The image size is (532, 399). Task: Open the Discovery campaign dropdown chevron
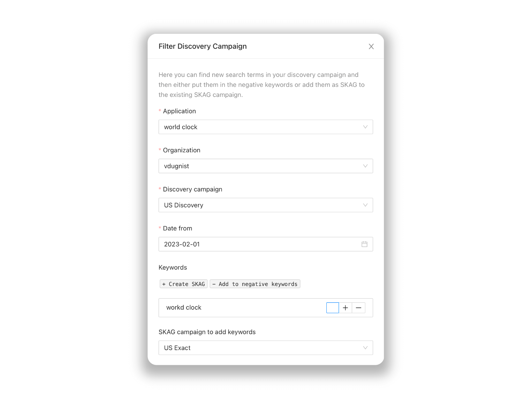click(x=365, y=205)
